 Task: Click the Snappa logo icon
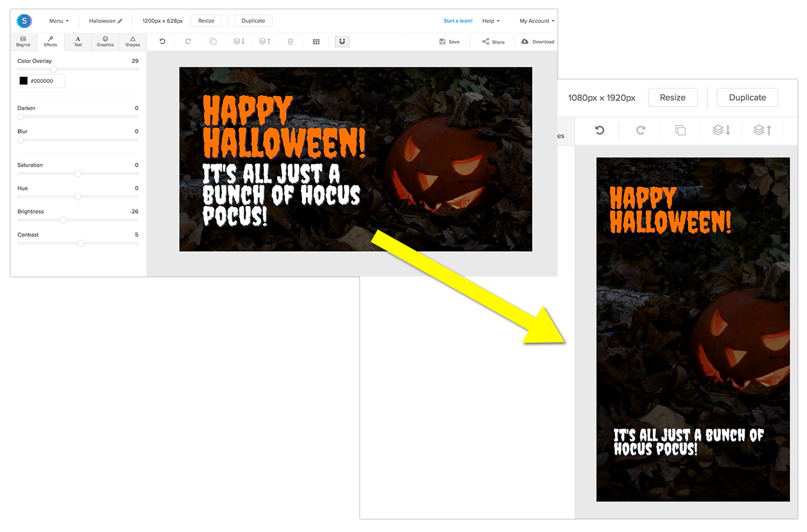pyautogui.click(x=24, y=21)
